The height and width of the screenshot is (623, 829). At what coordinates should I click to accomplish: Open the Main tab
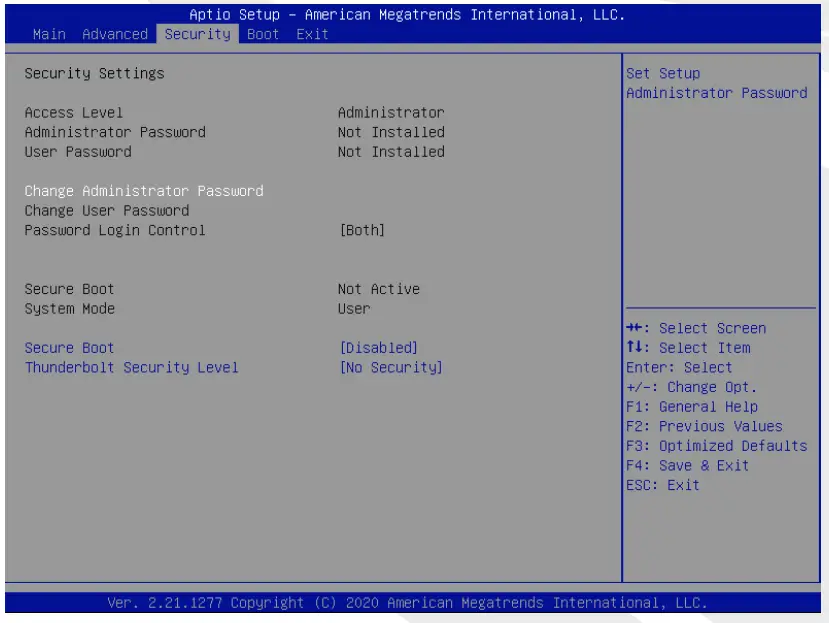49,34
